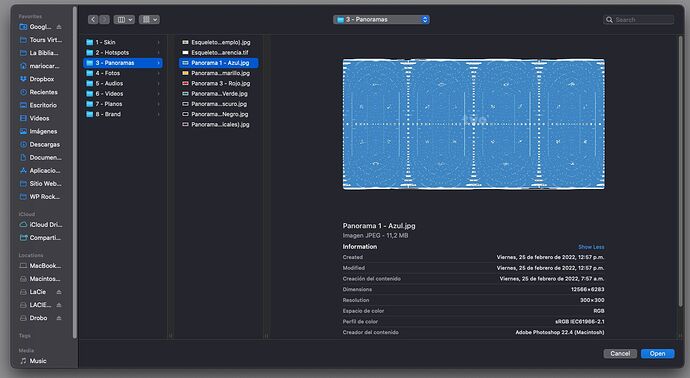Click the Cancel button

[x=620, y=353]
